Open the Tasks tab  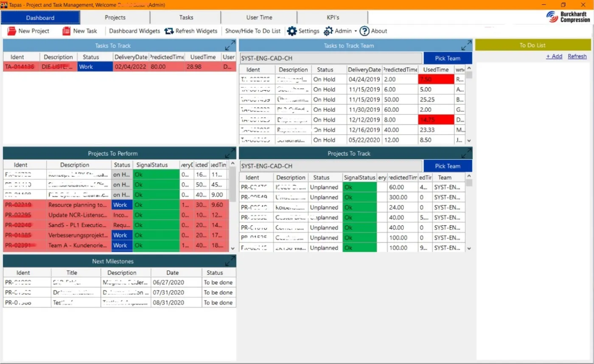186,17
